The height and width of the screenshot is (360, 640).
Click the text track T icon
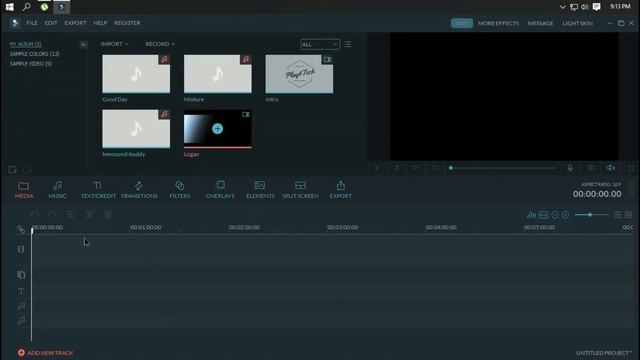pyautogui.click(x=21, y=291)
